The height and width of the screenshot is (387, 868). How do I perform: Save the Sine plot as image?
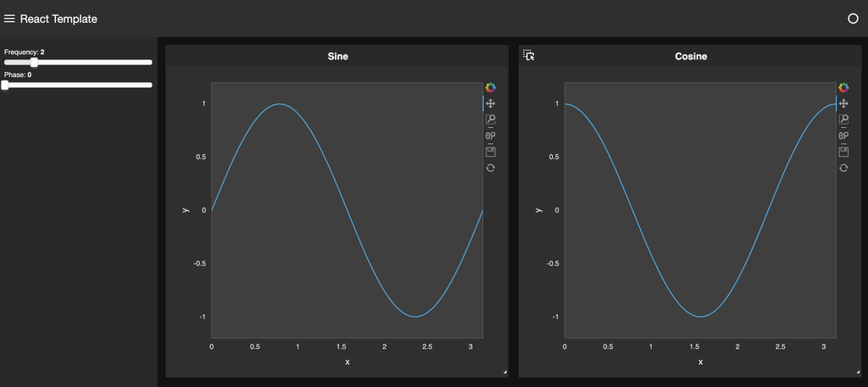coord(490,152)
